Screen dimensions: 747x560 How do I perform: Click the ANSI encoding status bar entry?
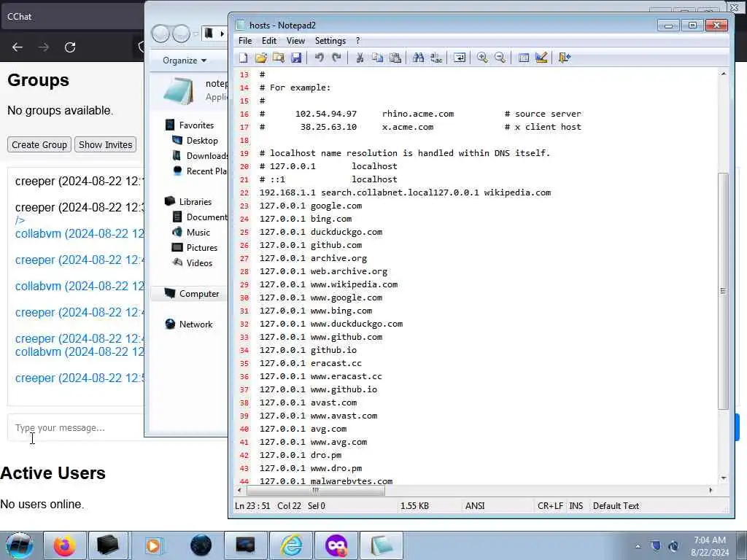pos(475,506)
